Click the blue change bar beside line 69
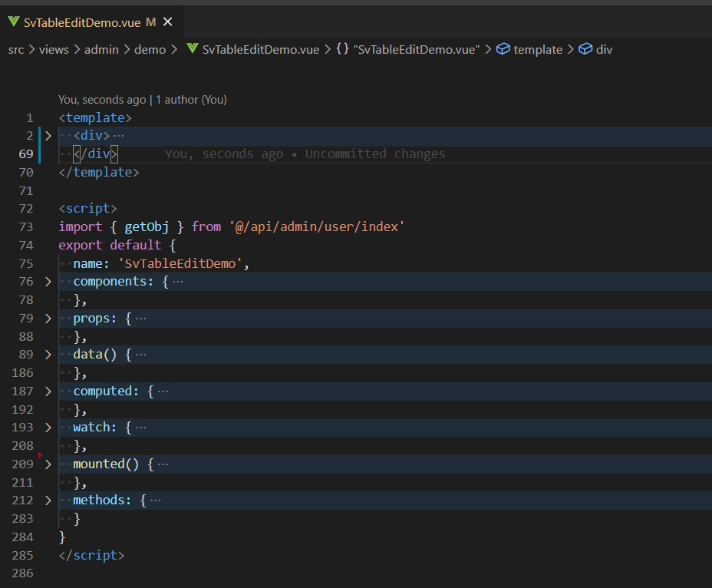This screenshot has width=712, height=588. [x=39, y=154]
